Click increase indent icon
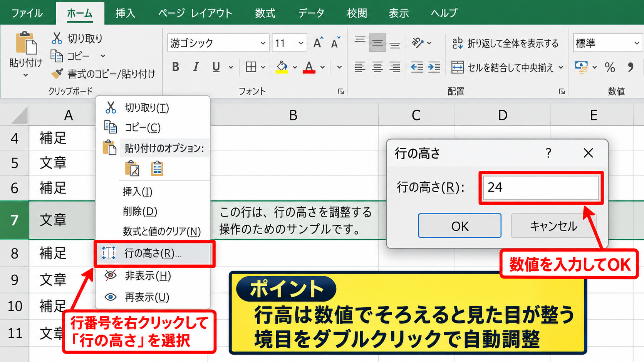 434,67
